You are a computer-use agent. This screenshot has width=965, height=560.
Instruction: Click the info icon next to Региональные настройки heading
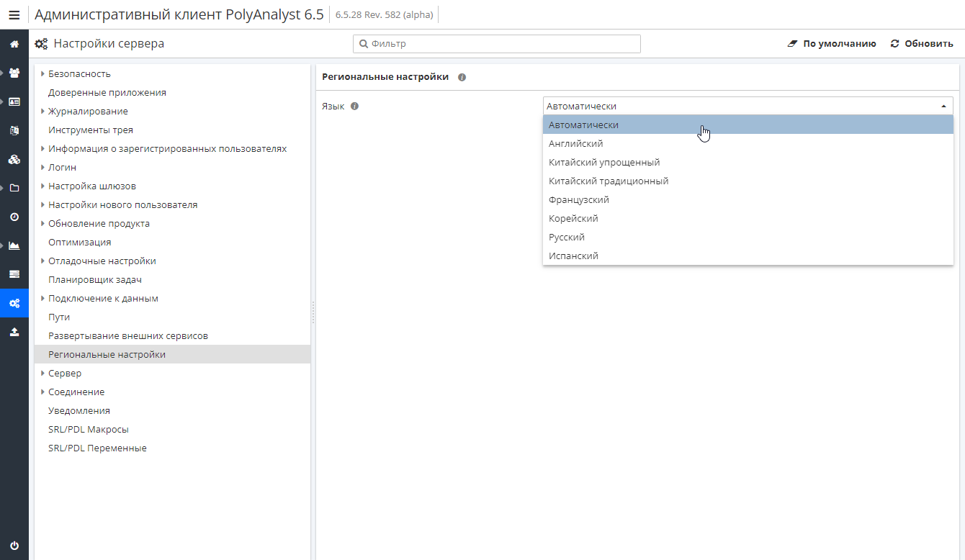coord(462,77)
